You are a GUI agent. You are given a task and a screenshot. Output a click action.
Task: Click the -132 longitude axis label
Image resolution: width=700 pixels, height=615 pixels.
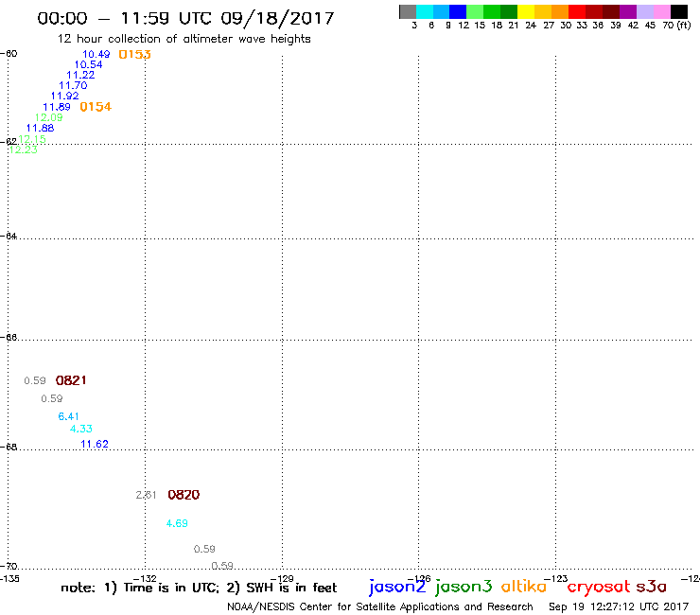pos(145,579)
